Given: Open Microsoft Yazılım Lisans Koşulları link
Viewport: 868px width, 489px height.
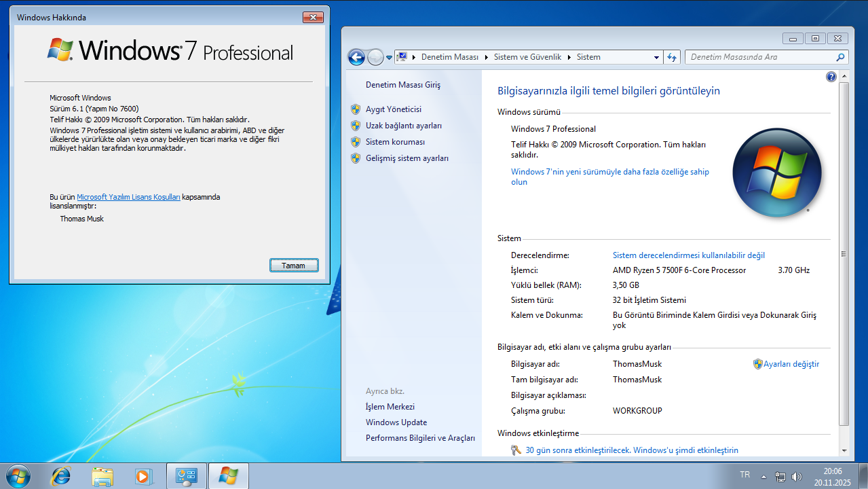Looking at the screenshot, I should point(128,197).
